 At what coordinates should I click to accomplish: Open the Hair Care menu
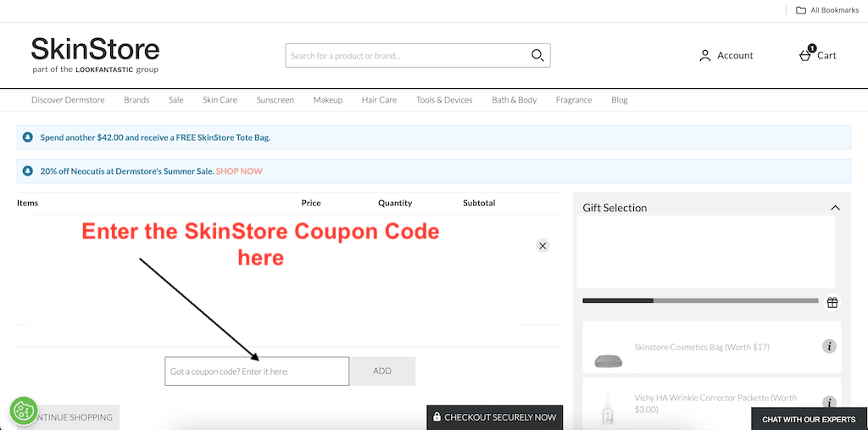pyautogui.click(x=379, y=100)
